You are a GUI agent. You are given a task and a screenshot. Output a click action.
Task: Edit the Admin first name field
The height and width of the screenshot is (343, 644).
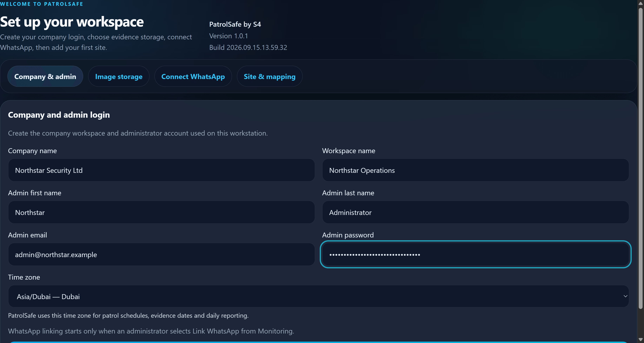(161, 212)
